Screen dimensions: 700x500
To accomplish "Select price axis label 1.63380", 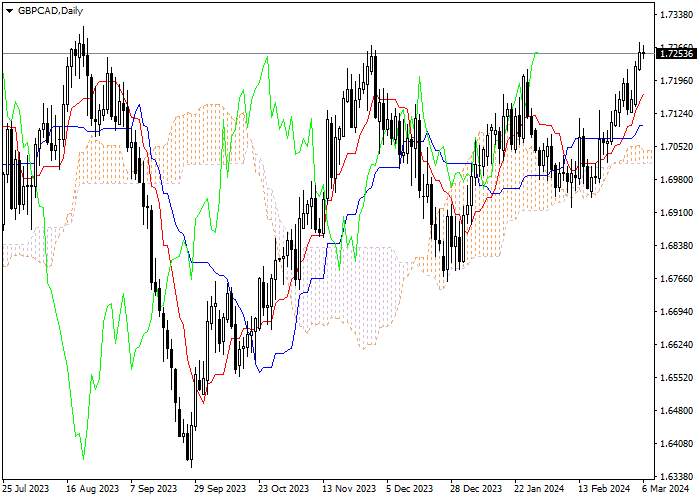I will (x=677, y=476).
